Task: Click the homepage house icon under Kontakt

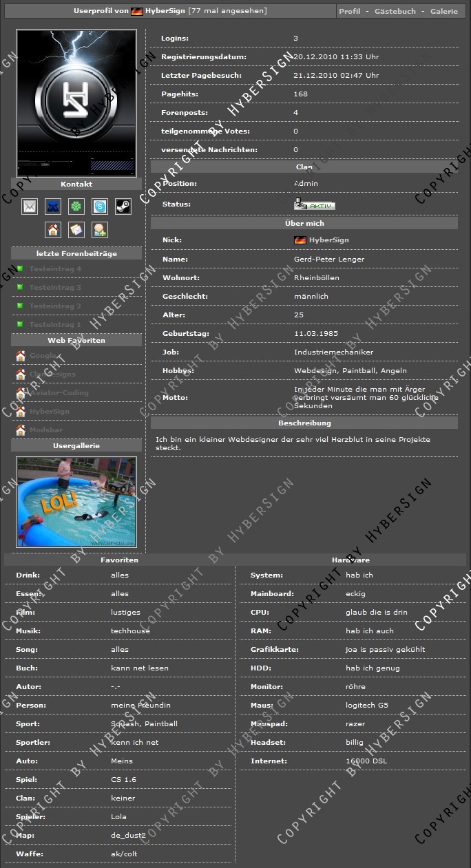Action: click(53, 230)
